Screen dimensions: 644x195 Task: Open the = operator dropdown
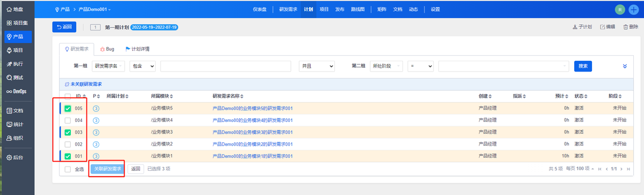pyautogui.click(x=420, y=66)
